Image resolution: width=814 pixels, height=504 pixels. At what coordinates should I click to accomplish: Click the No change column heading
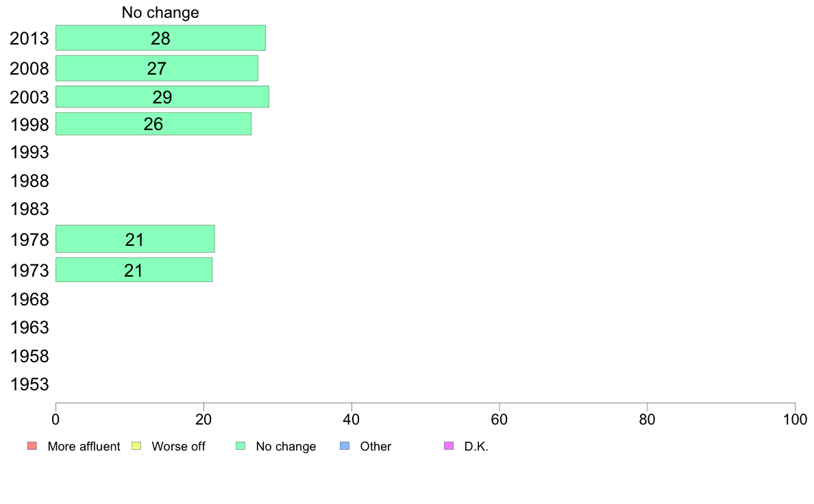click(x=160, y=12)
